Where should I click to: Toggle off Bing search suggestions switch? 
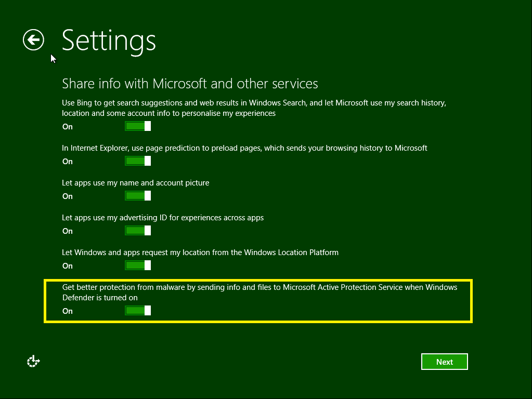[x=138, y=126]
